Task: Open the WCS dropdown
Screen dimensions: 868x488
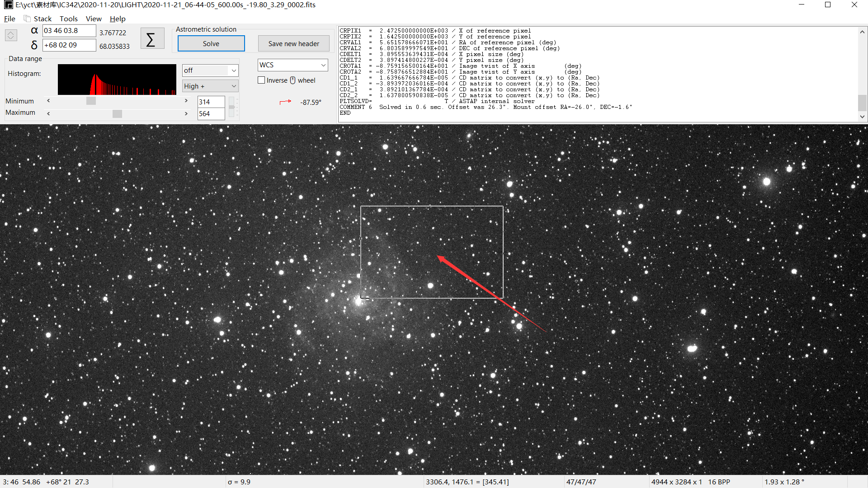Action: pyautogui.click(x=293, y=65)
